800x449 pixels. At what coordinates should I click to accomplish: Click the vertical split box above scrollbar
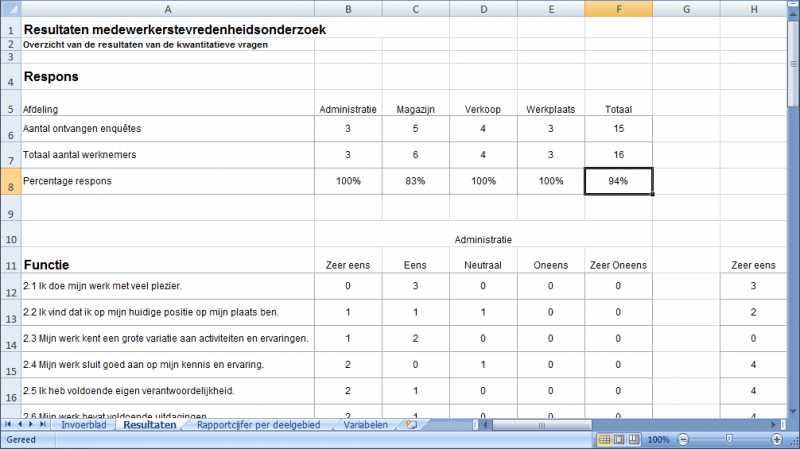pyautogui.click(x=793, y=5)
